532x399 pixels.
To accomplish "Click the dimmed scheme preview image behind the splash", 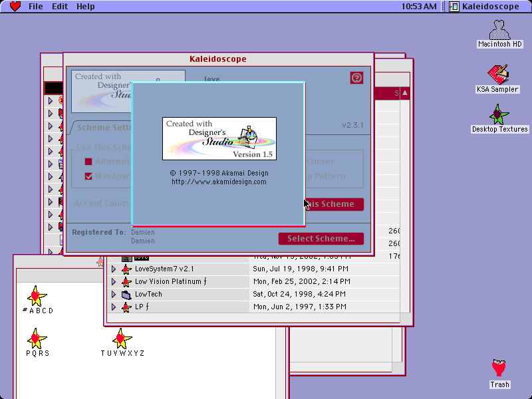I will 102,91.
